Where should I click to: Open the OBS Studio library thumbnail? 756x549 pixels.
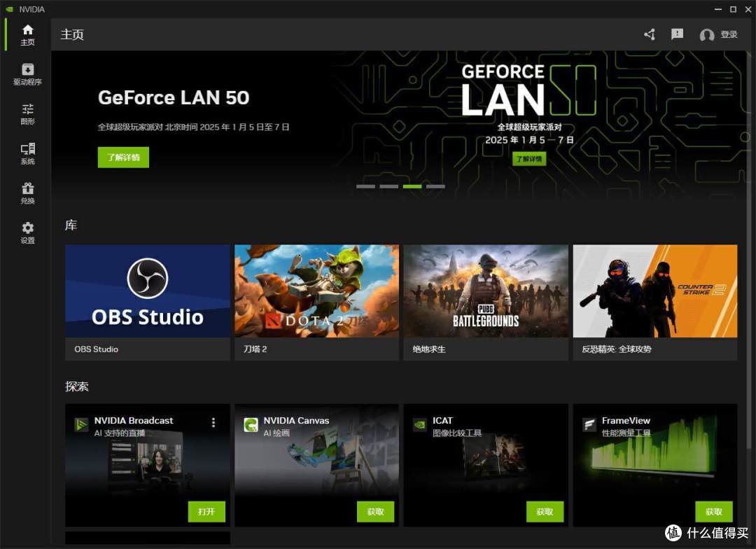tap(148, 291)
